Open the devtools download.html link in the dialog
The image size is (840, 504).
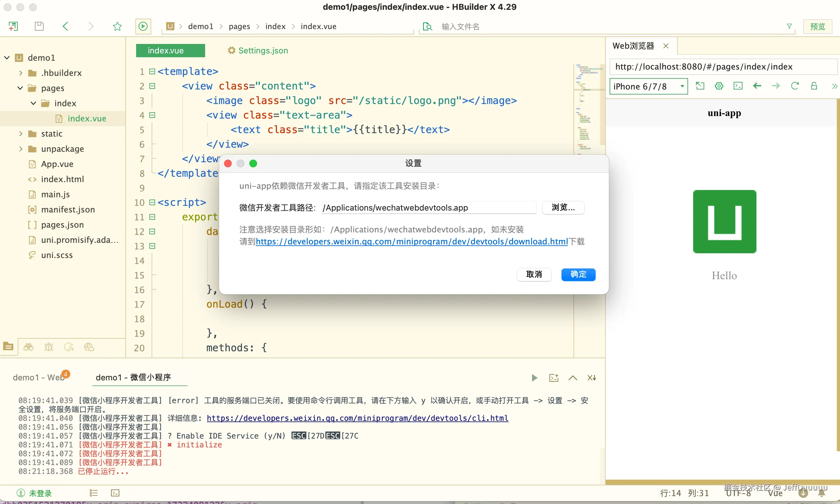click(x=411, y=242)
